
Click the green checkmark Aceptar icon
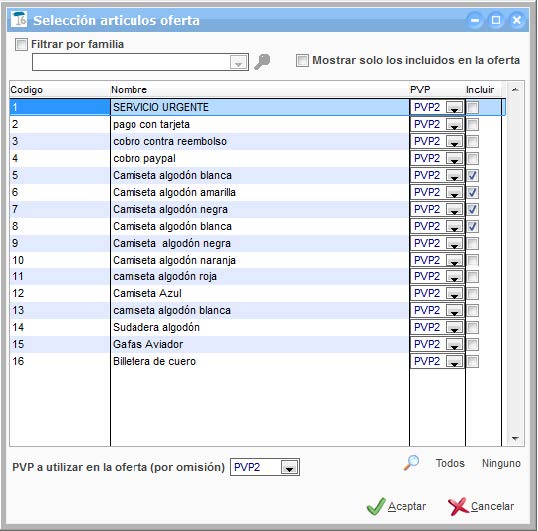tap(376, 506)
